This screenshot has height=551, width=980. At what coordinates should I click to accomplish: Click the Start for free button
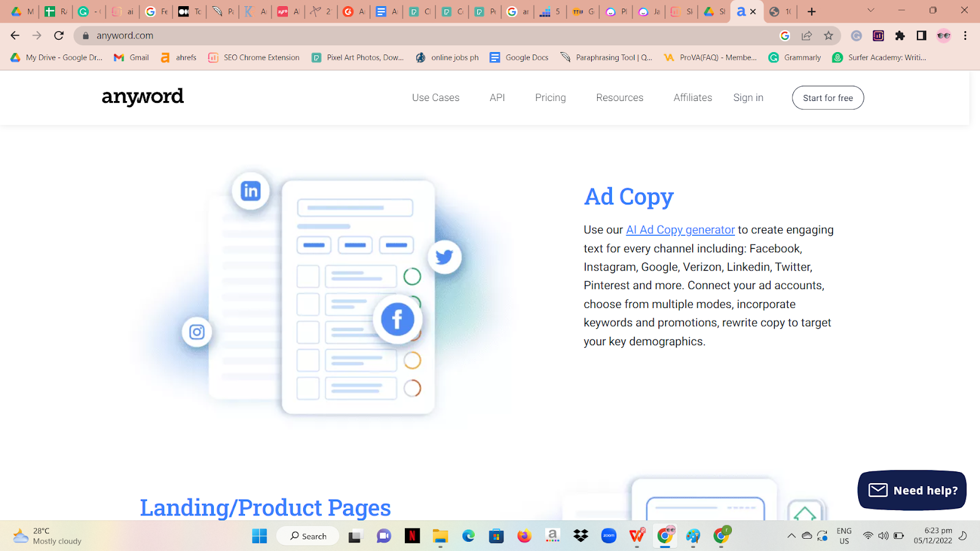(828, 98)
